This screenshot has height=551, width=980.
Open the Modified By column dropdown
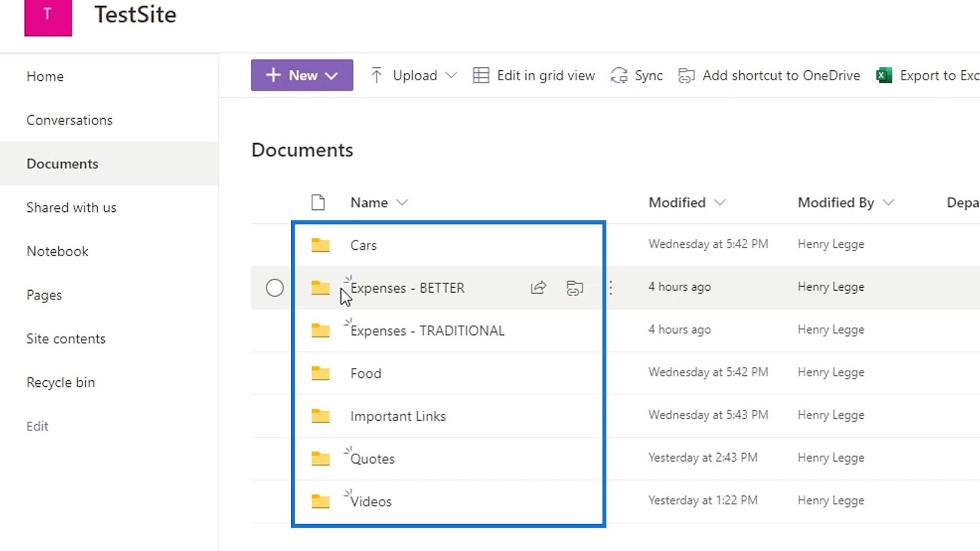[x=889, y=203]
